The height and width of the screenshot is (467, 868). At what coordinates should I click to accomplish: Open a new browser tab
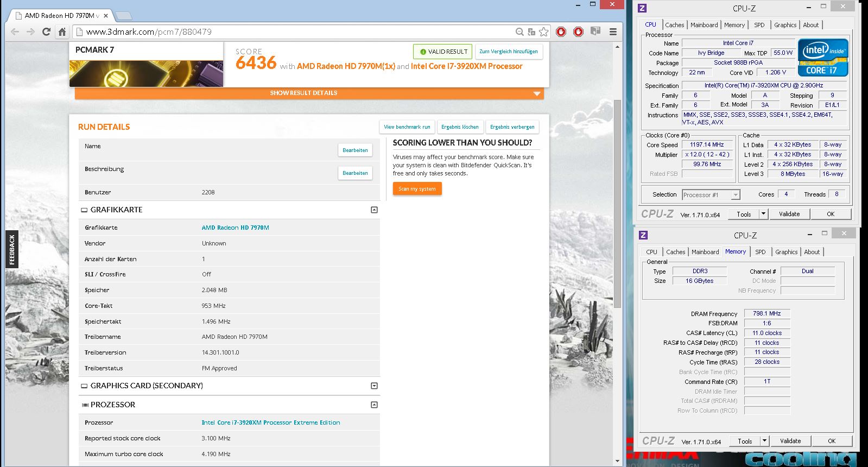pyautogui.click(x=124, y=16)
